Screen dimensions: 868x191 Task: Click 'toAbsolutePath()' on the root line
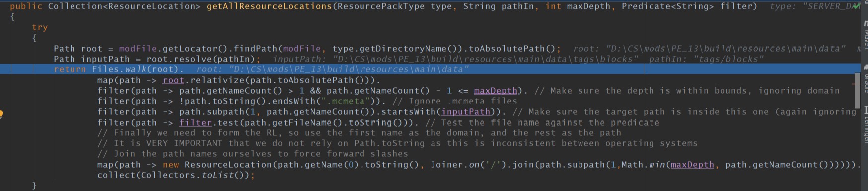(511, 49)
